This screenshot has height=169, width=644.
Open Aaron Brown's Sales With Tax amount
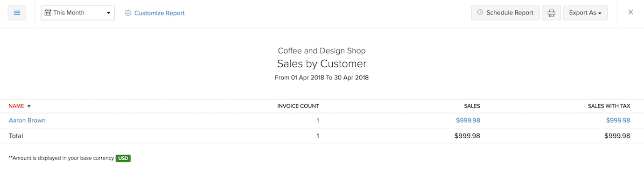[x=618, y=120]
